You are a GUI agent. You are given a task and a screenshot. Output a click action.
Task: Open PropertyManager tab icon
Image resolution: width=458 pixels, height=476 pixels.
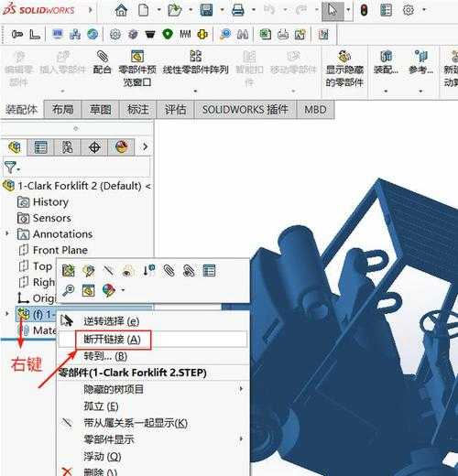(x=40, y=147)
